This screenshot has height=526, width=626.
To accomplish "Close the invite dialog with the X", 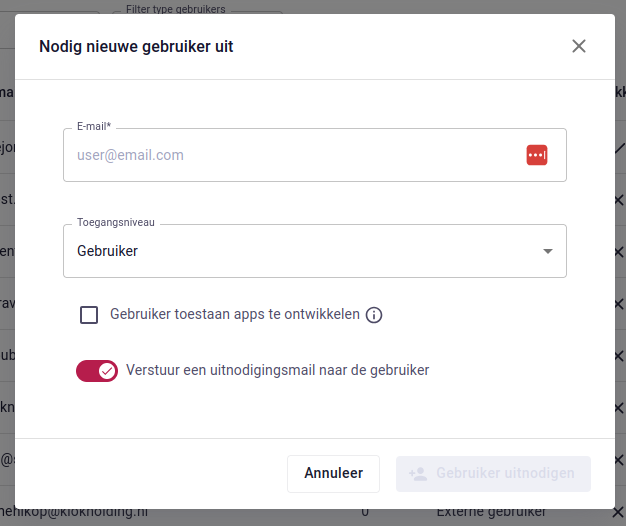I will click(579, 46).
